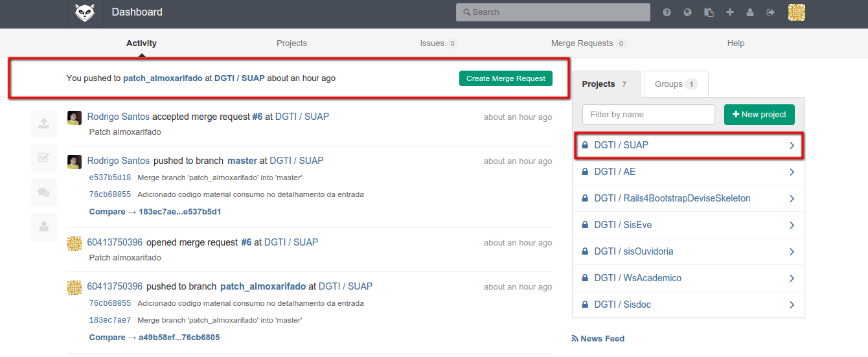Open chevron next to DGTI / Sisdoc

(x=792, y=305)
